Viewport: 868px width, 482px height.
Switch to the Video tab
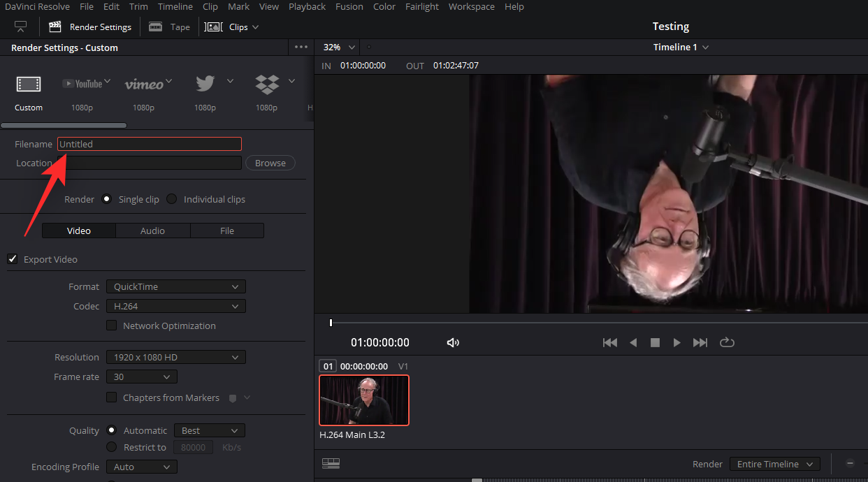pos(79,231)
